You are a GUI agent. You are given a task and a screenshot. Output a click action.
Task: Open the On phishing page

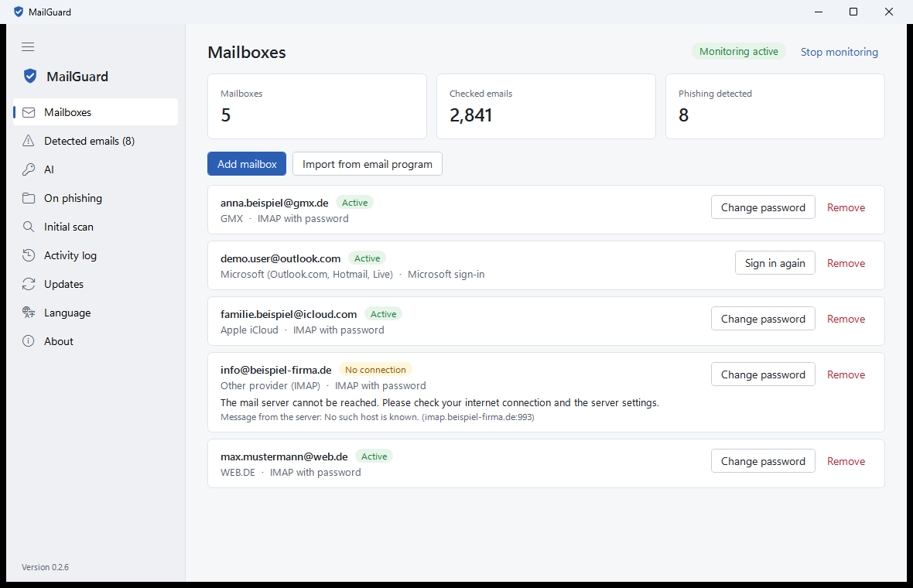[x=95, y=198]
